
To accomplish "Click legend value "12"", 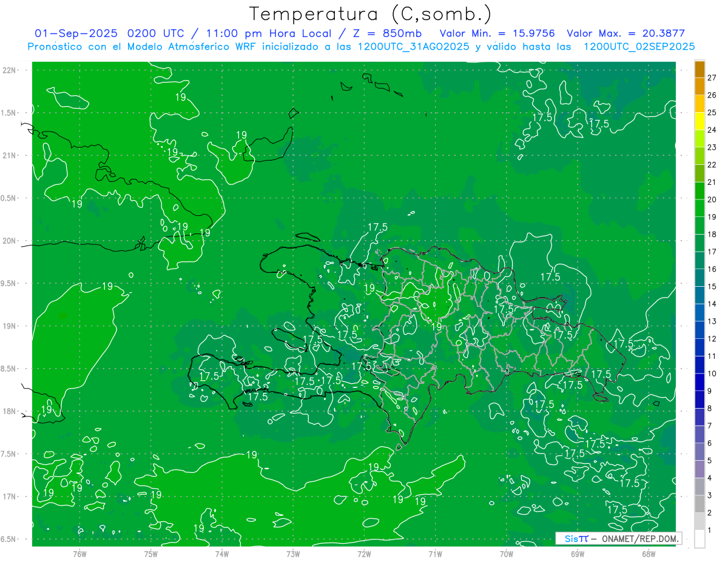I will [712, 339].
